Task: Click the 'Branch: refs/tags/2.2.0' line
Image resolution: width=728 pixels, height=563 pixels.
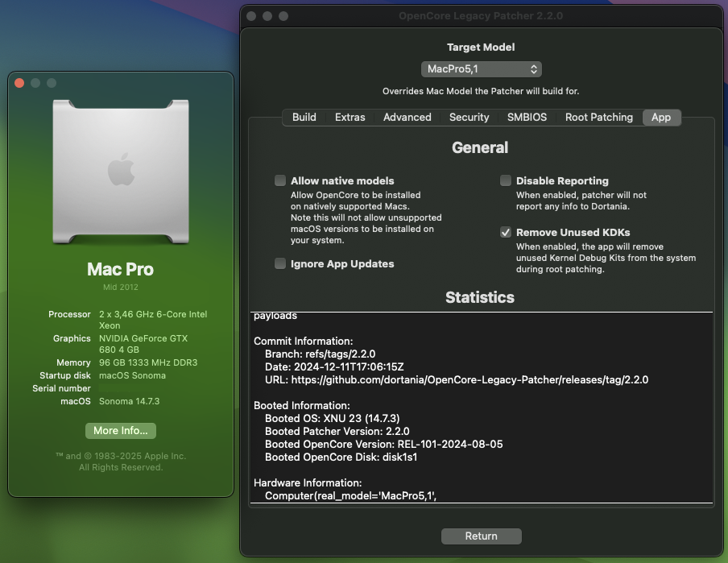Action: [320, 354]
